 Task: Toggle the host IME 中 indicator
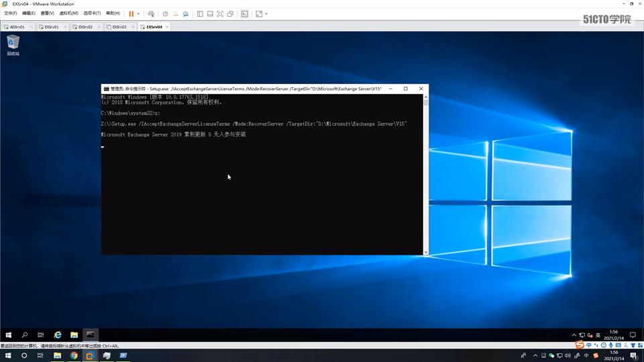click(x=586, y=355)
